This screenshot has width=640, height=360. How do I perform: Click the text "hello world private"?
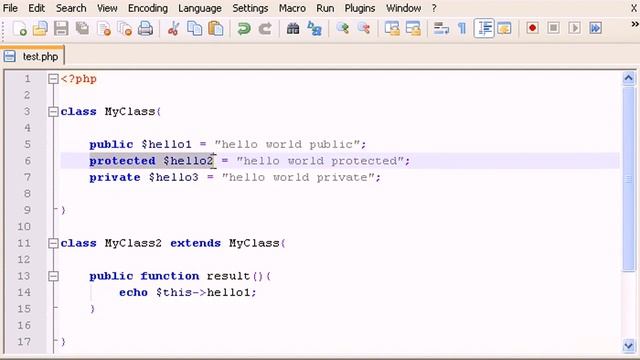[298, 178]
